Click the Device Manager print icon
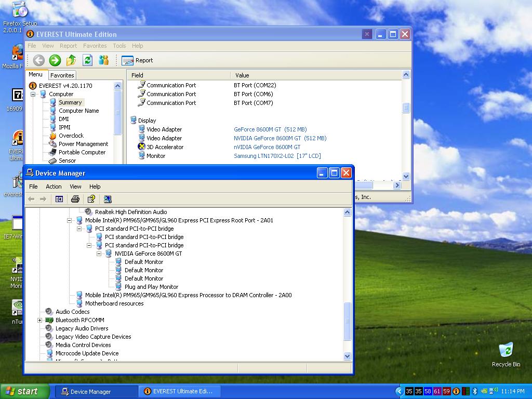This screenshot has width=532, height=399. click(75, 199)
